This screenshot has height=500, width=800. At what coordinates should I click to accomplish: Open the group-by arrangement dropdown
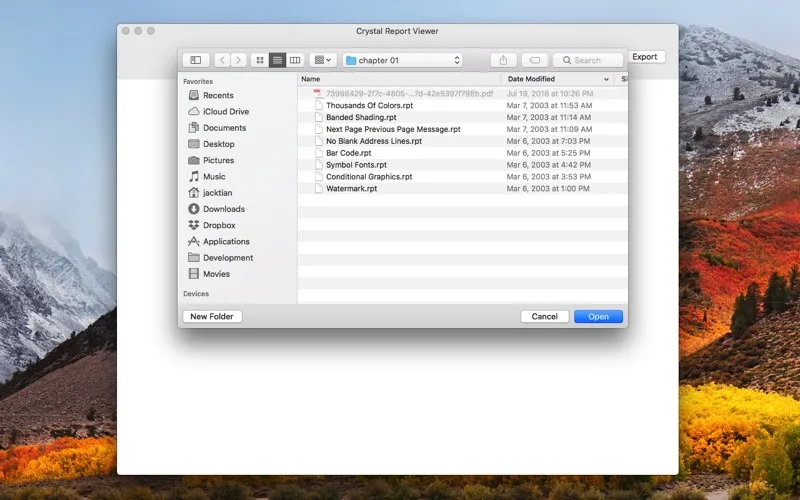[x=323, y=60]
